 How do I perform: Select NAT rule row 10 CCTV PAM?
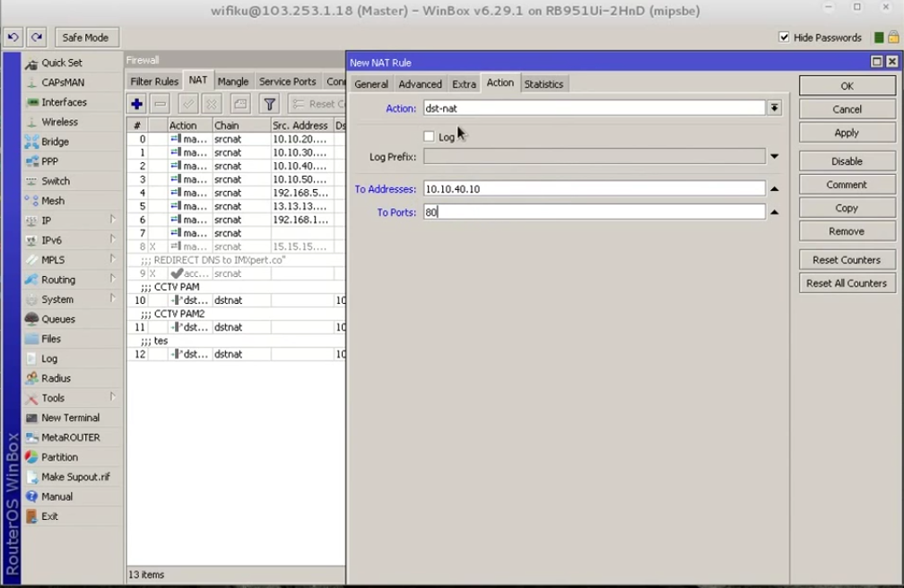coord(237,300)
